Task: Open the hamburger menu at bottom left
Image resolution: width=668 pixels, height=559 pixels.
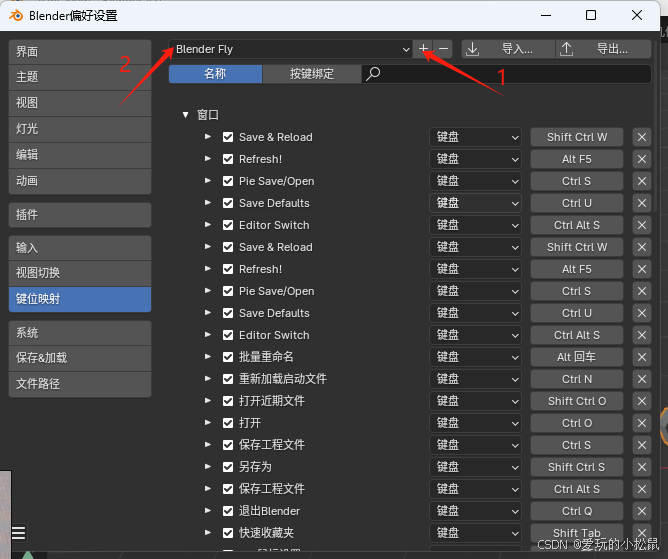Action: click(19, 533)
